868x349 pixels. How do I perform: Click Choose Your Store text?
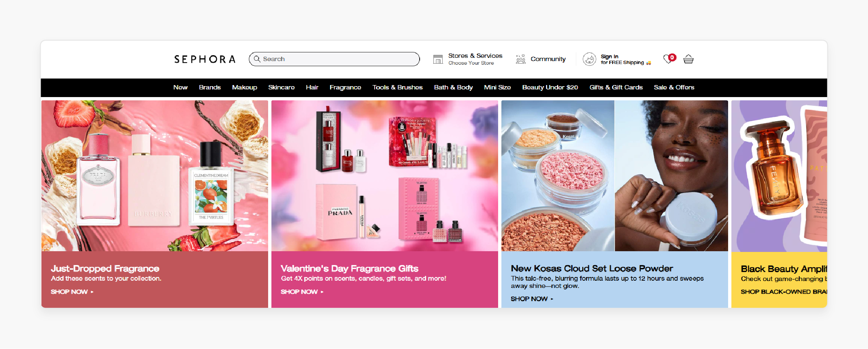pos(471,63)
